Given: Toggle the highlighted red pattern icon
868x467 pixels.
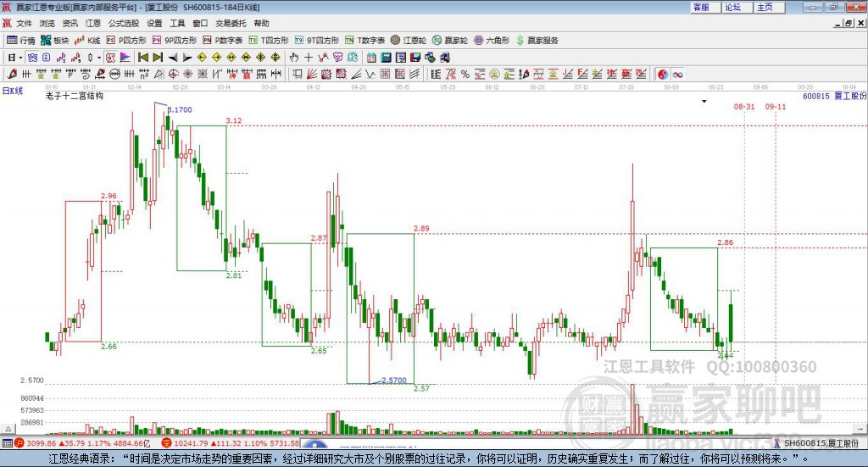Looking at the screenshot, I should click(x=111, y=58).
